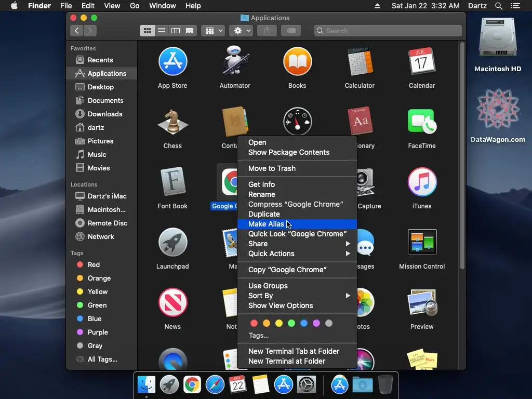Open Downloads in the sidebar

[102, 114]
